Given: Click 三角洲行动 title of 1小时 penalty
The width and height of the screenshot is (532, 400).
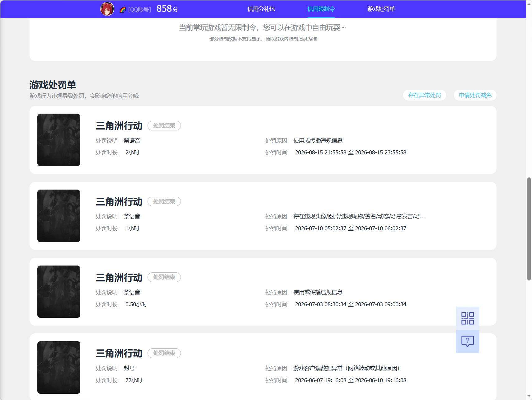Looking at the screenshot, I should [119, 202].
